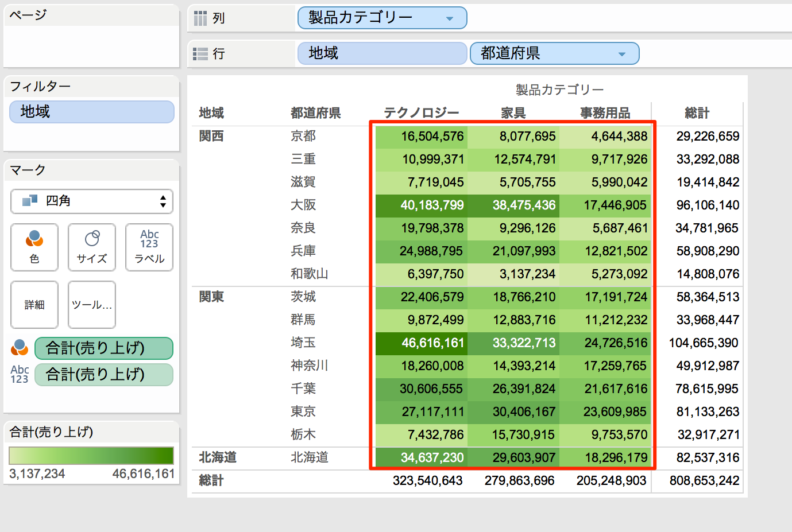Click the Detail (詳細) mark icon

(x=34, y=304)
